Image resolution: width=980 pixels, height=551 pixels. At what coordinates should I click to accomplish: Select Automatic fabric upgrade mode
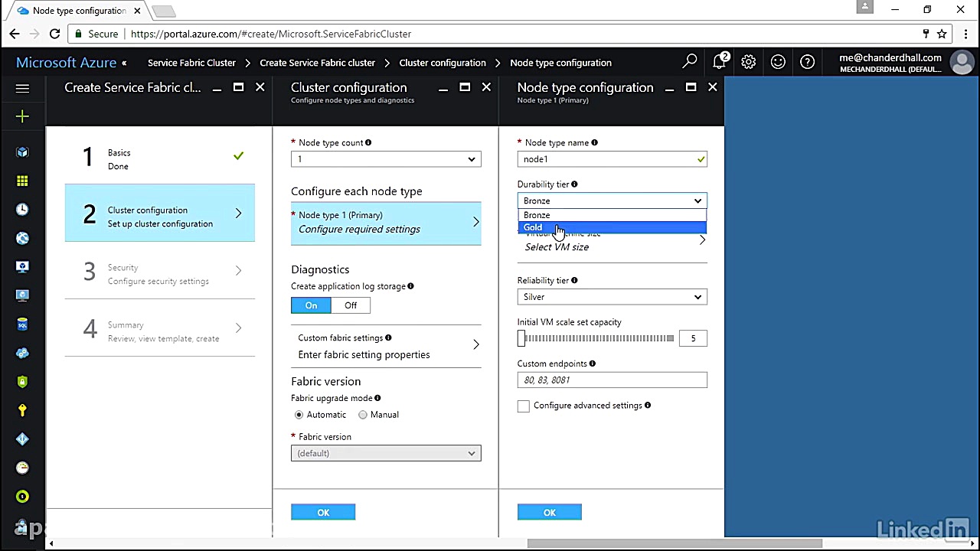tap(299, 415)
